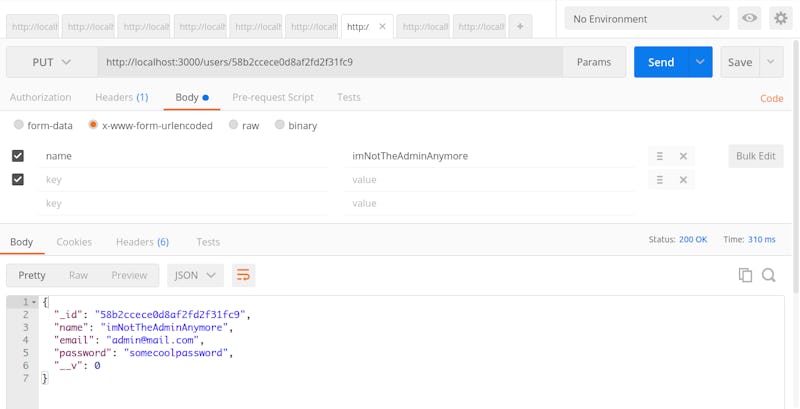
Task: Close the active request tab
Action: click(x=382, y=26)
